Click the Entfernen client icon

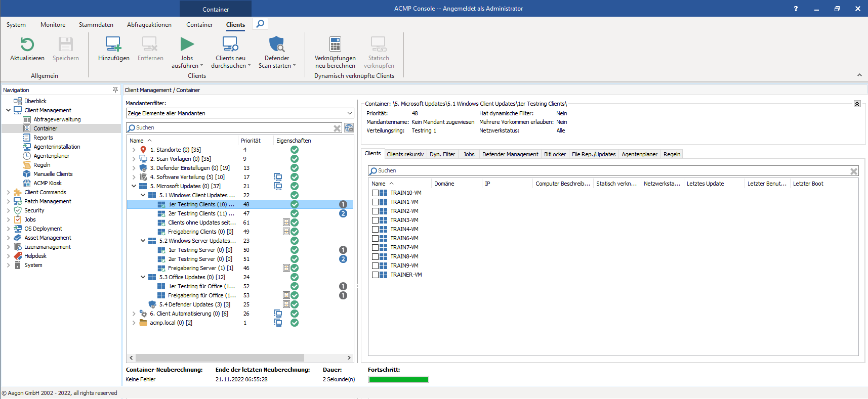point(150,45)
